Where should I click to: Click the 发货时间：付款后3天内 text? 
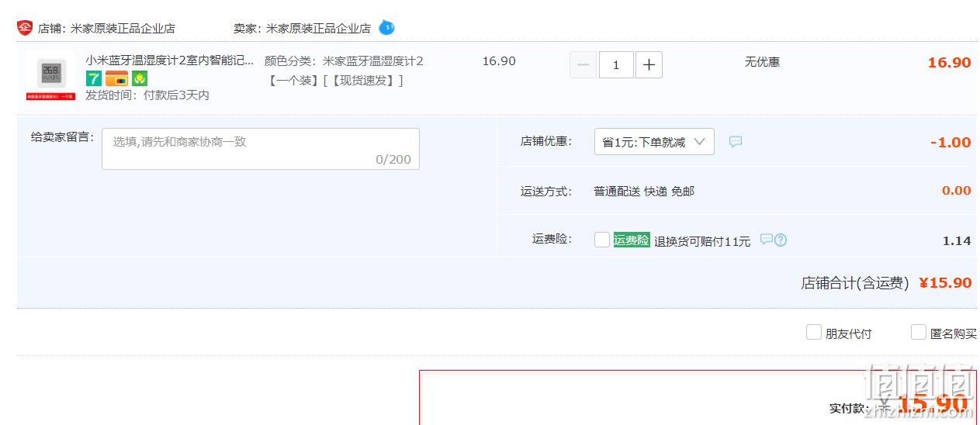click(x=147, y=95)
